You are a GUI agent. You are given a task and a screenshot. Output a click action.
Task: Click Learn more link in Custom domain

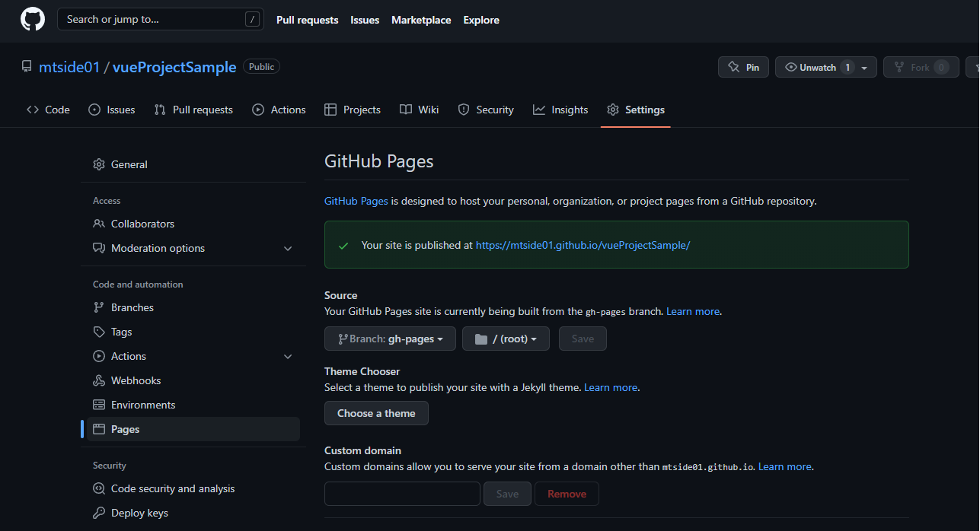click(x=785, y=466)
